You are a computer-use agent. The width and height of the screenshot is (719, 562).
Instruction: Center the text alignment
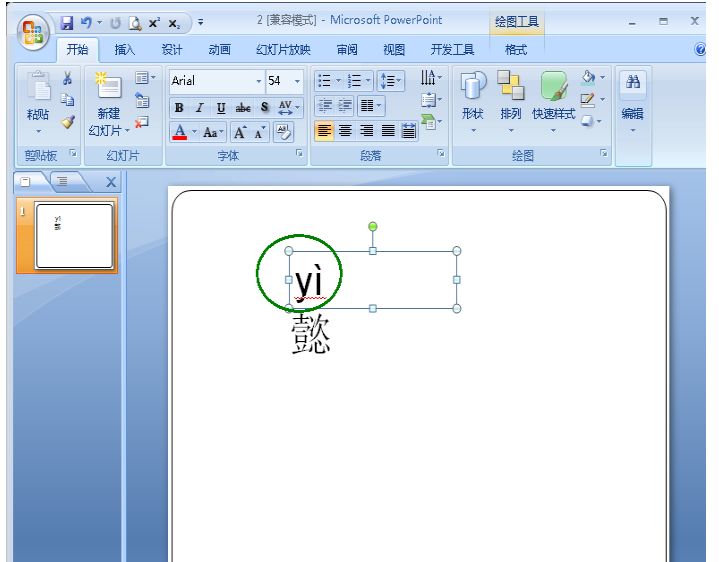coord(345,131)
